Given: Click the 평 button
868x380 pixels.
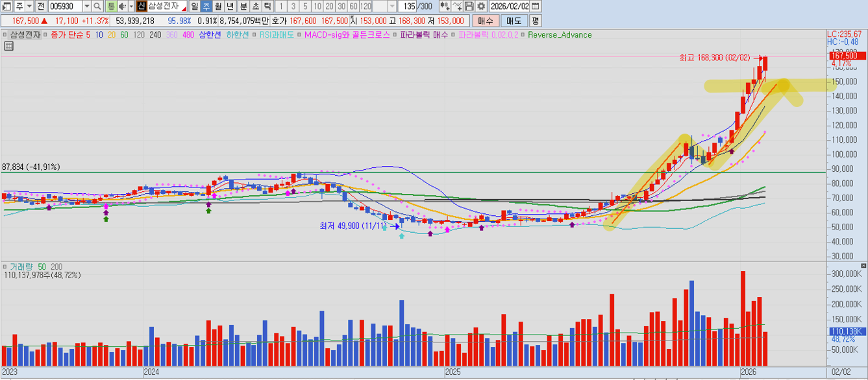Looking at the screenshot, I should point(535,21).
